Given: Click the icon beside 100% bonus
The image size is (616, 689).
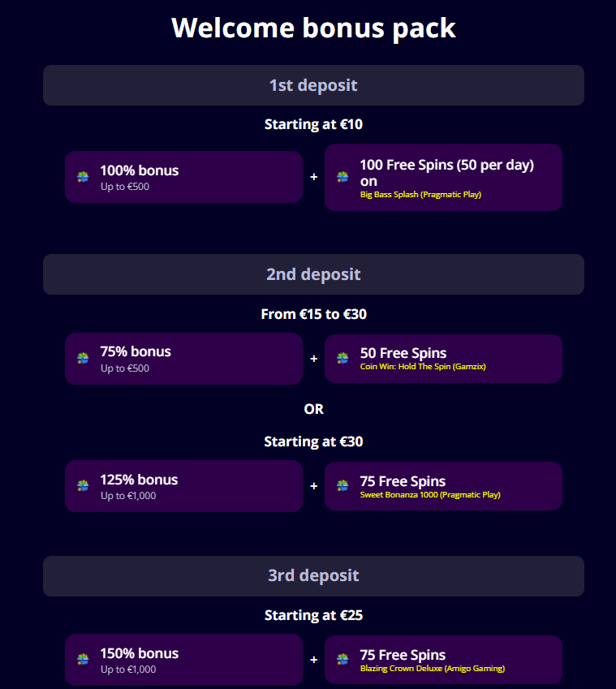Looking at the screenshot, I should click(x=83, y=177).
